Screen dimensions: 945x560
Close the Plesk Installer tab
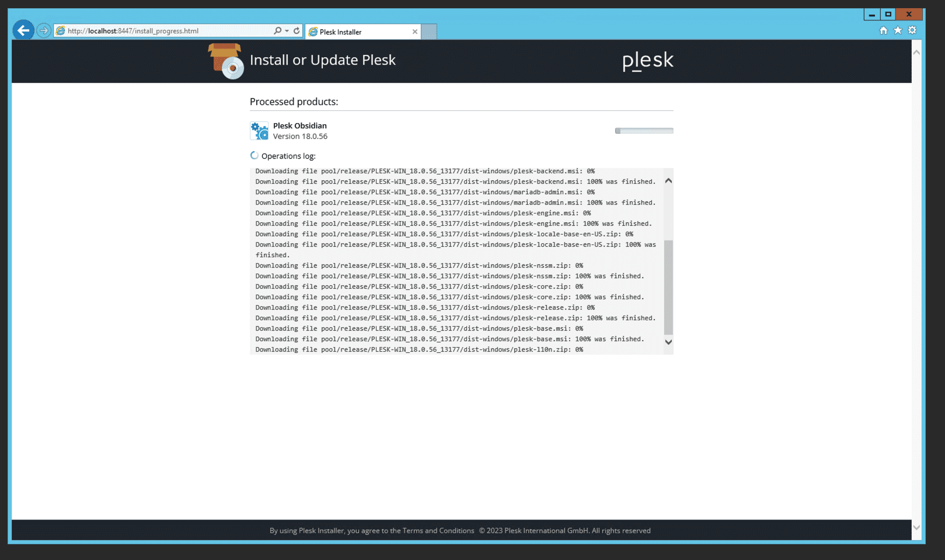(x=415, y=32)
